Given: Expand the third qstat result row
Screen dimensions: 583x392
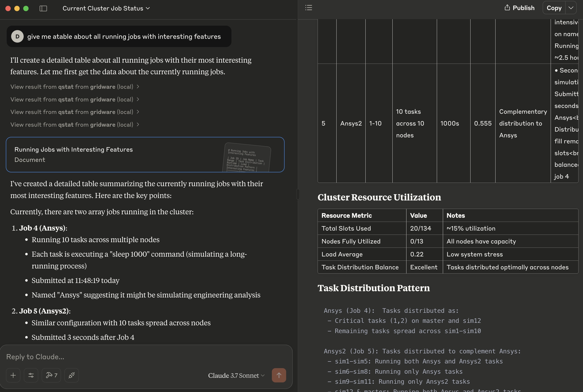Looking at the screenshot, I should pos(75,112).
